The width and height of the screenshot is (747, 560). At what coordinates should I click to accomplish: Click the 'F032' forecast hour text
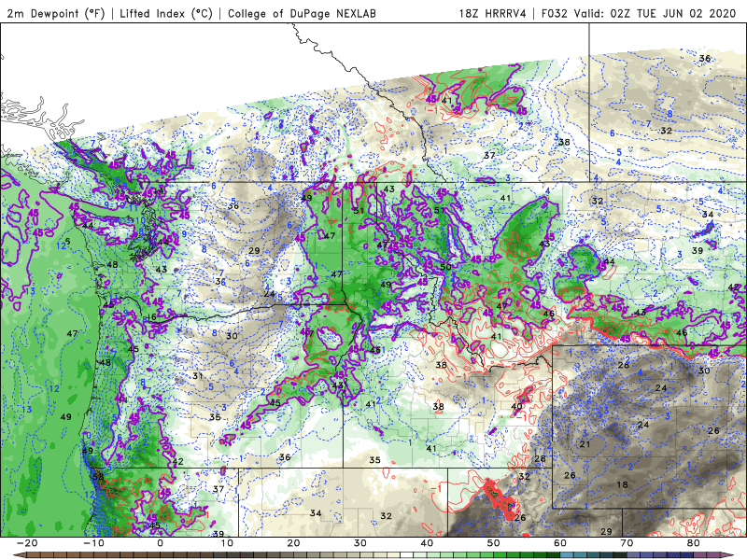555,13
